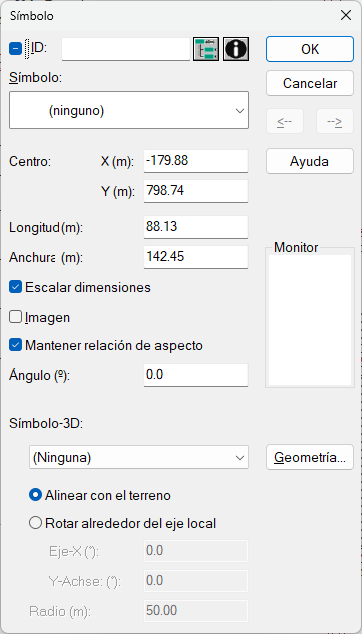Go to previous element with <-- button
Viewport: 362px width, 634px height.
[285, 121]
